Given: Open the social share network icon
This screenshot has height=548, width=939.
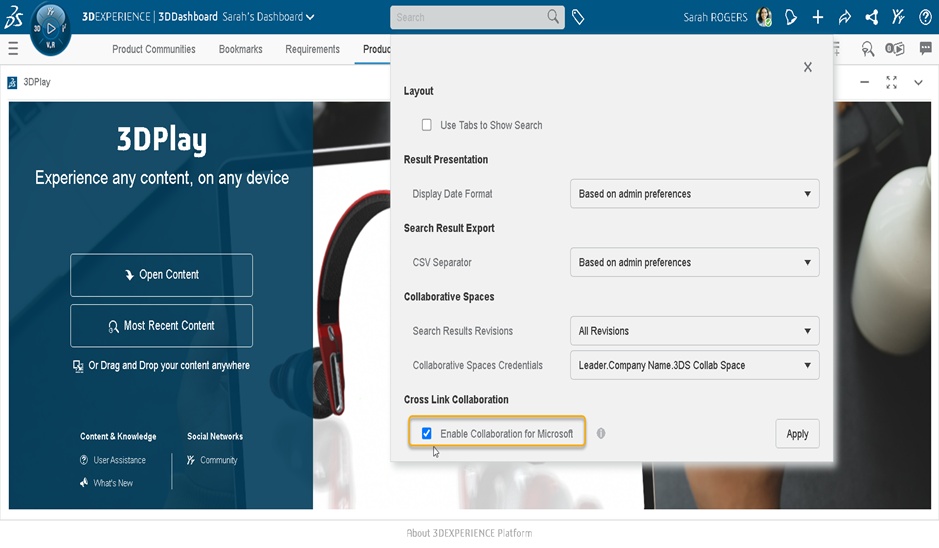Looking at the screenshot, I should [x=871, y=17].
